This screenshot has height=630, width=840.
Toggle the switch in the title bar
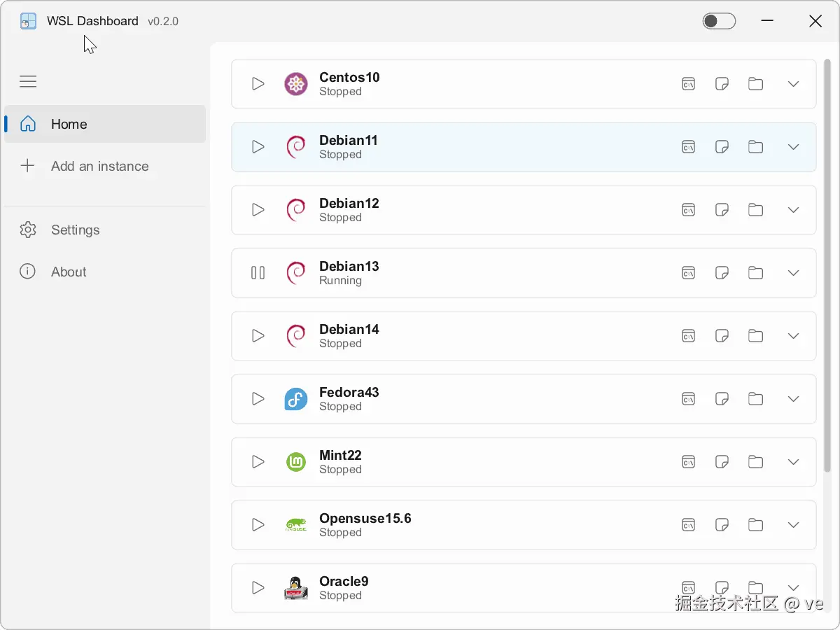click(x=719, y=21)
